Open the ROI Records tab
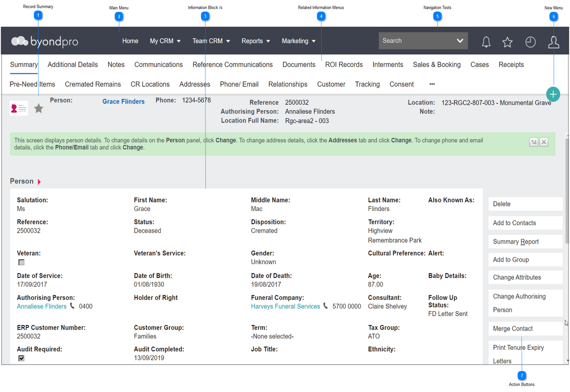Image resolution: width=570 pixels, height=392 pixels. [x=344, y=65]
